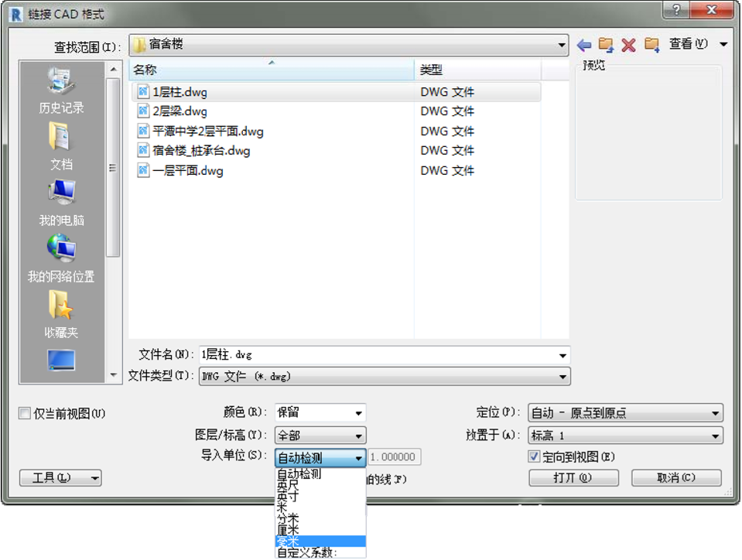This screenshot has width=742, height=560.
Task: Click the red delete X icon
Action: tap(628, 45)
